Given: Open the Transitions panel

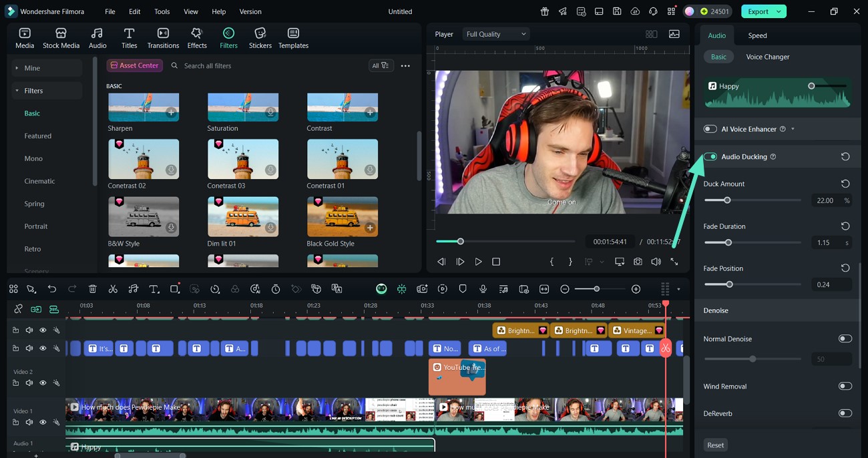Looking at the screenshot, I should click(163, 38).
